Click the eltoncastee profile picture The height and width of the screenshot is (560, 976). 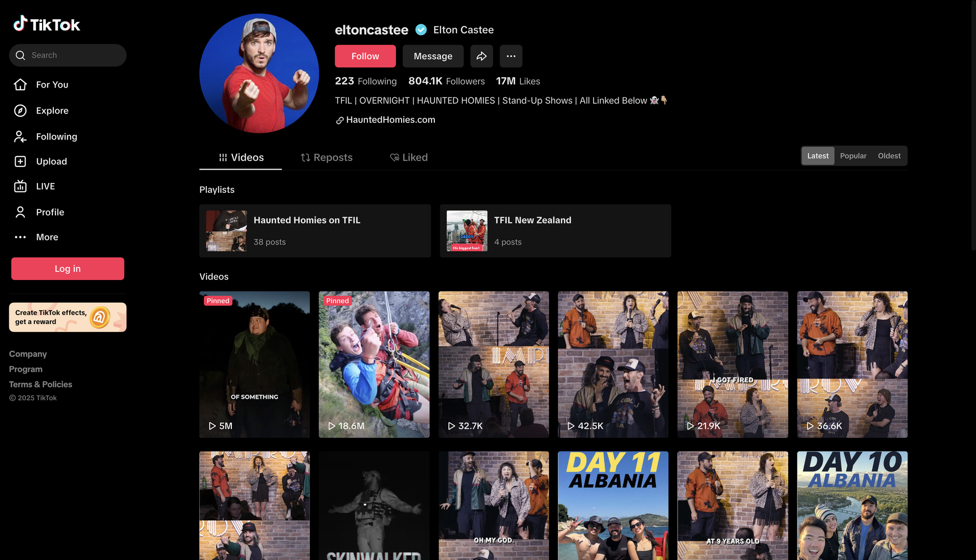pos(259,73)
